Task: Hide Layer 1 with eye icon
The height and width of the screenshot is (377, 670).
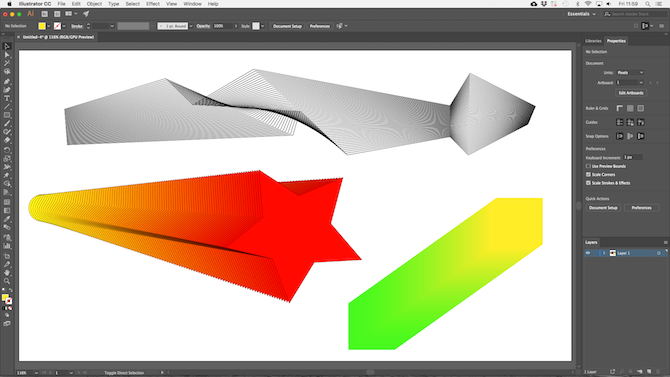Action: (x=588, y=253)
